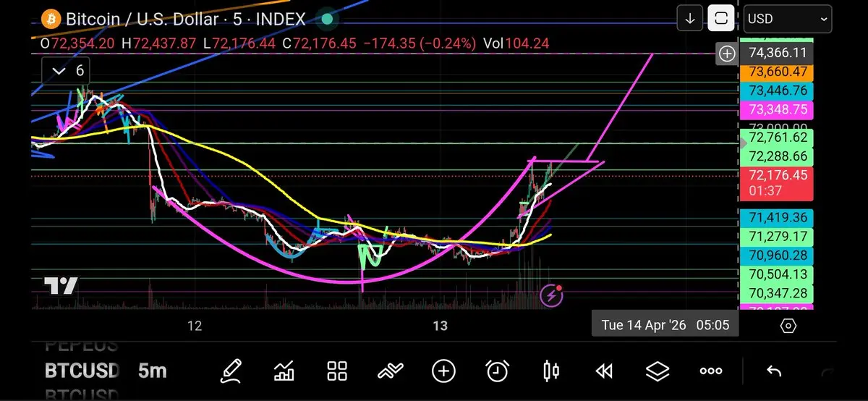Image resolution: width=868 pixels, height=401 pixels.
Task: Open the layout grid widgets icon
Action: click(x=337, y=371)
